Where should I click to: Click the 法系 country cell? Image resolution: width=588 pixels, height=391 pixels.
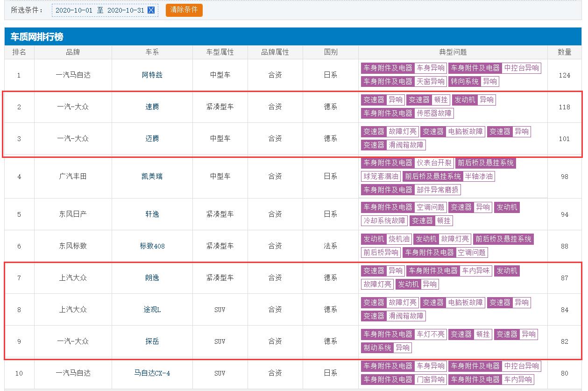pyautogui.click(x=331, y=246)
